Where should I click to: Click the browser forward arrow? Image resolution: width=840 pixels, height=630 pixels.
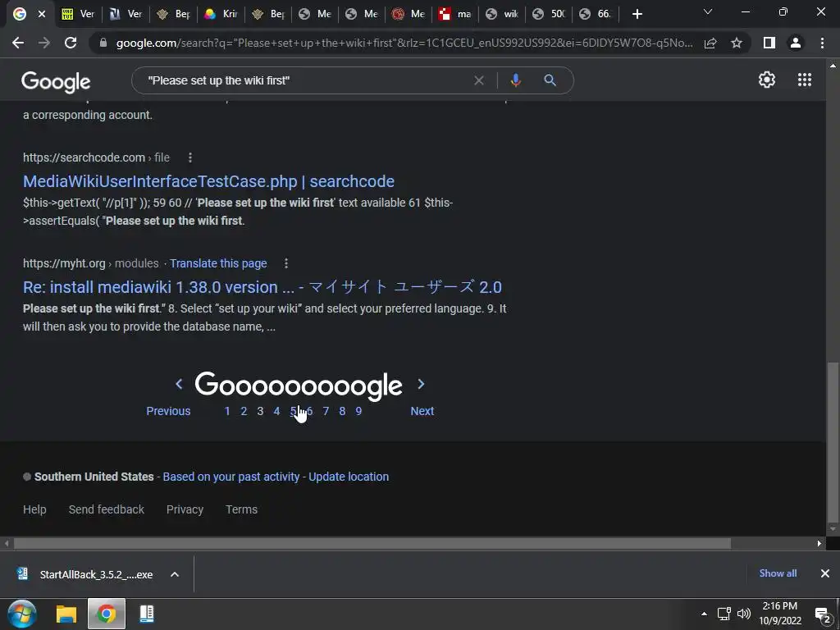click(44, 43)
